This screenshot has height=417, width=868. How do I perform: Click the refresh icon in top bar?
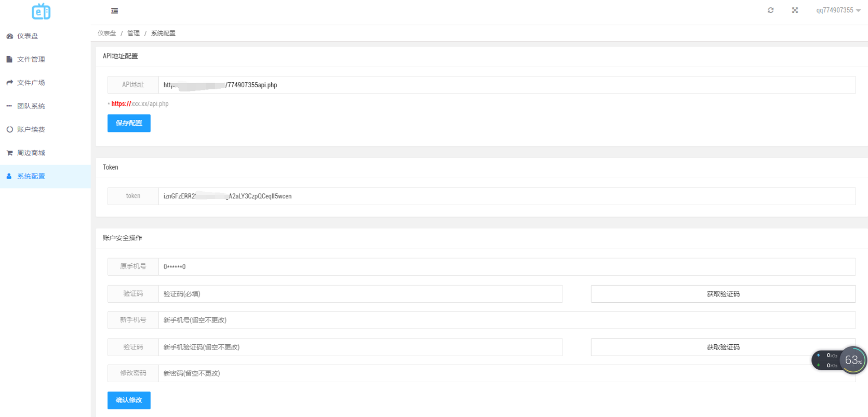(771, 10)
